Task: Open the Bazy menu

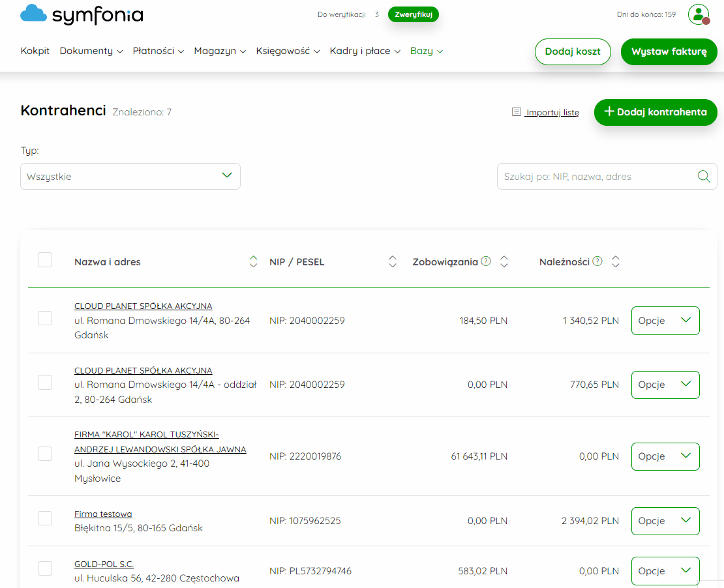Action: pyautogui.click(x=427, y=51)
